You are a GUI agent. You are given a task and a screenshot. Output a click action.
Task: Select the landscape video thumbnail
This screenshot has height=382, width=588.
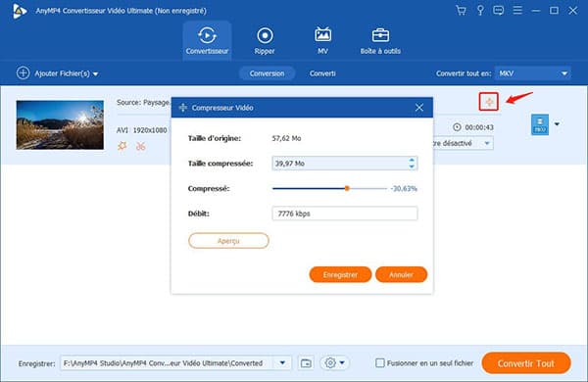pos(60,124)
